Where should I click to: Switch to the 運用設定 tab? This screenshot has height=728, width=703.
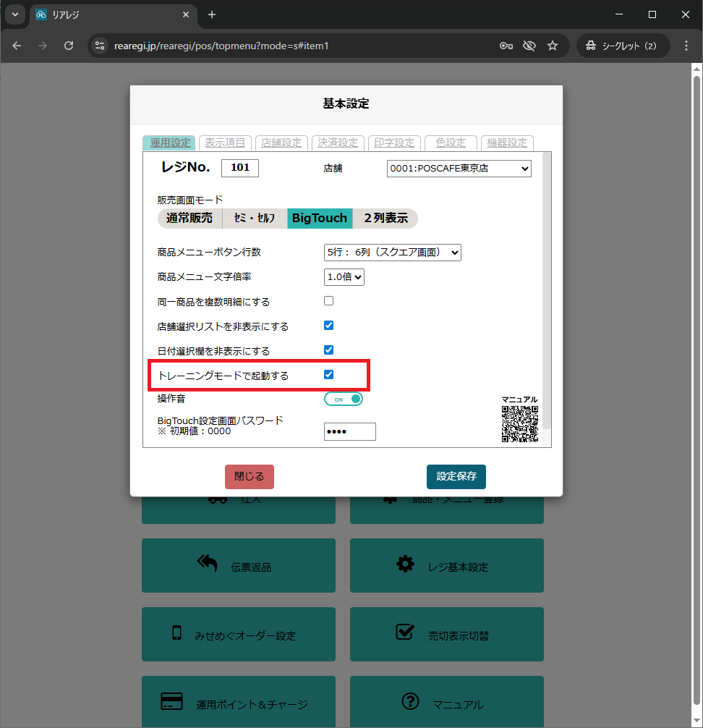(170, 143)
